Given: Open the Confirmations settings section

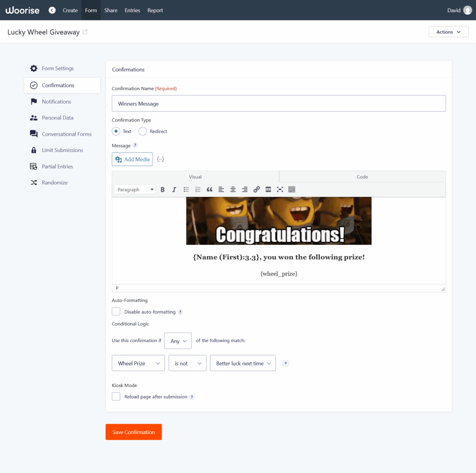Looking at the screenshot, I should pos(62,85).
